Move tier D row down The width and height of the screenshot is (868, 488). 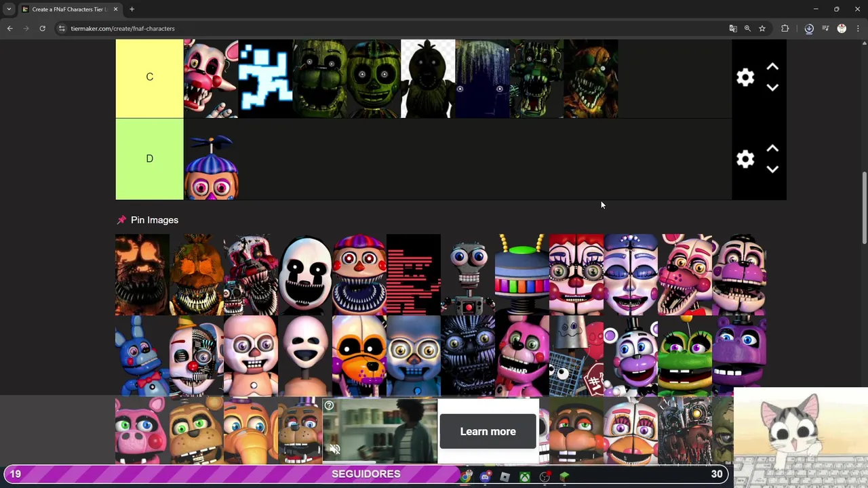click(772, 169)
